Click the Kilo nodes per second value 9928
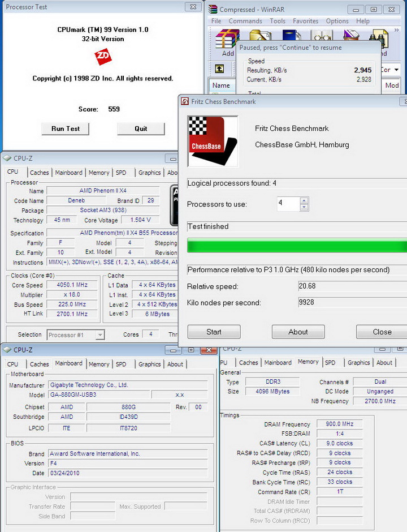The width and height of the screenshot is (407, 532). click(x=352, y=302)
